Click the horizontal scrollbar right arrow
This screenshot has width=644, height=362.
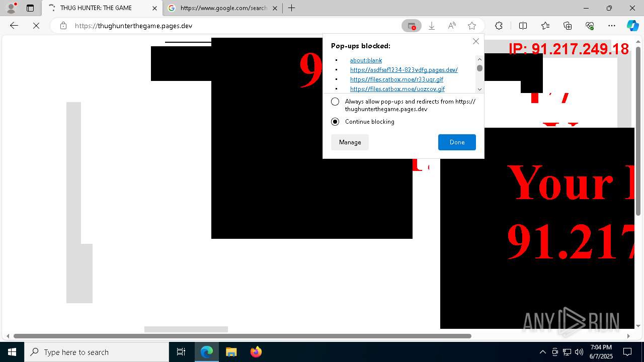[x=628, y=336]
